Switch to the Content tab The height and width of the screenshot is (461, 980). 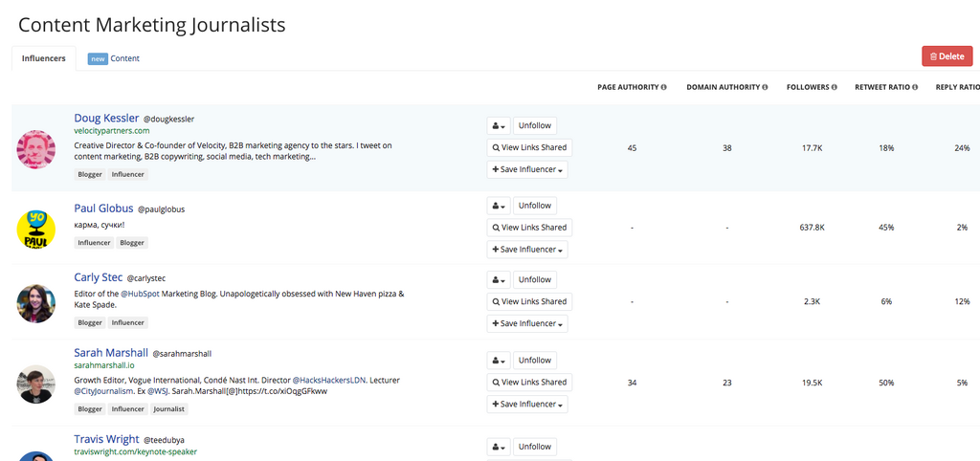tap(124, 58)
